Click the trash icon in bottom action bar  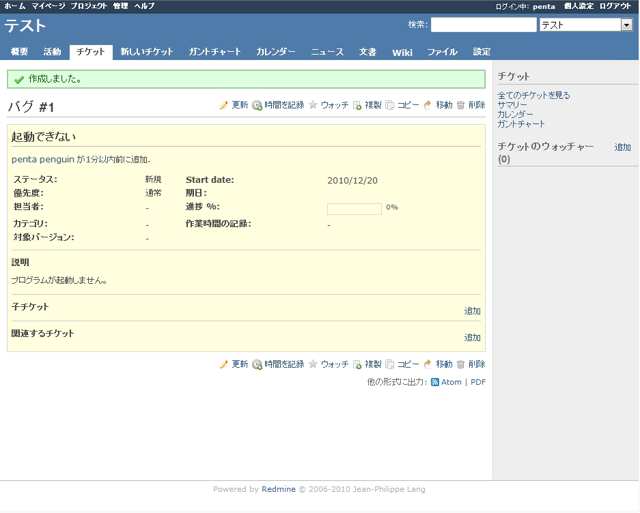click(460, 364)
